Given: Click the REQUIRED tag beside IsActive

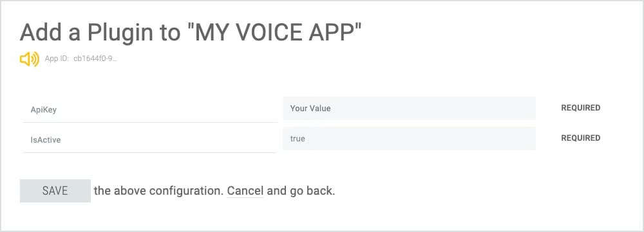Looking at the screenshot, I should [581, 138].
